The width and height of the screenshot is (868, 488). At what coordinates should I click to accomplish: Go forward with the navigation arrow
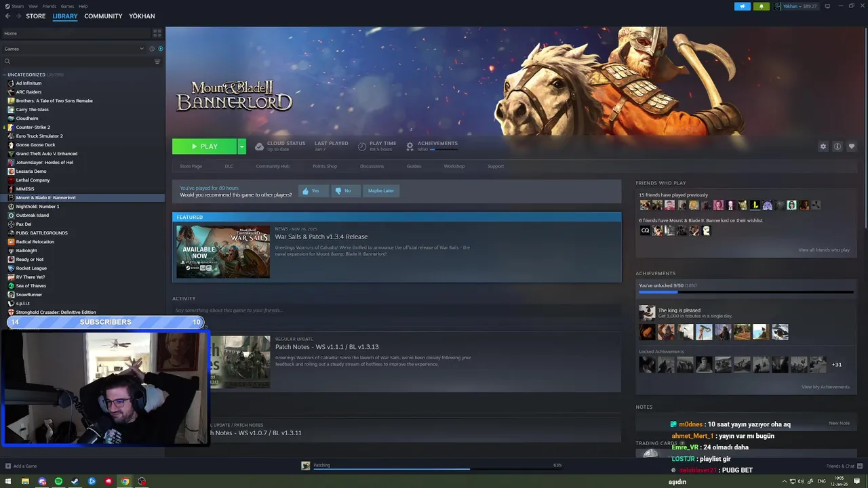[18, 16]
